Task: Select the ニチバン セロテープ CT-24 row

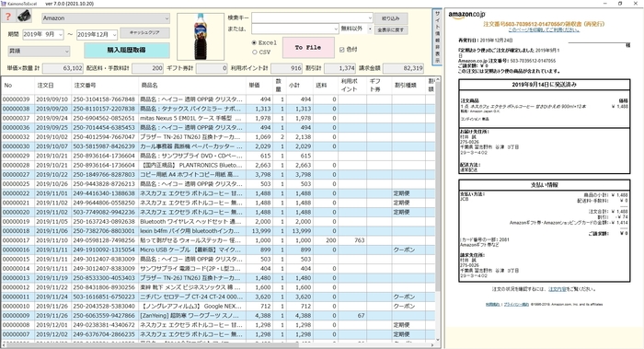Action: coord(218,297)
